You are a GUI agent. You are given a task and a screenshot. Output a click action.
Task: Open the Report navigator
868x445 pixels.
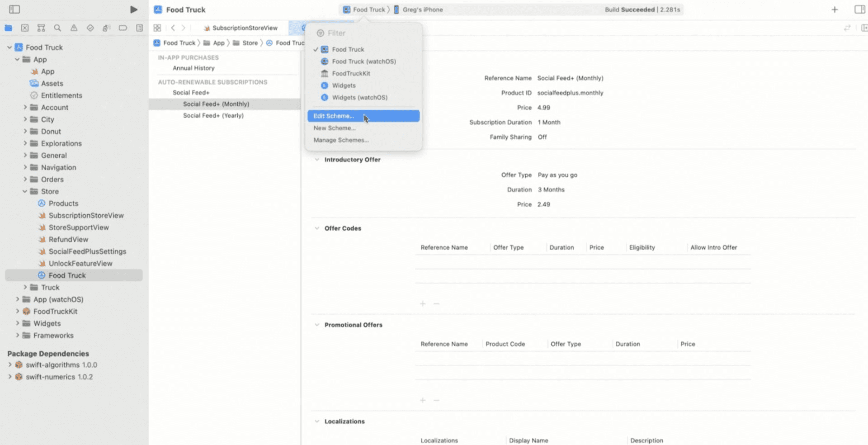tap(139, 28)
